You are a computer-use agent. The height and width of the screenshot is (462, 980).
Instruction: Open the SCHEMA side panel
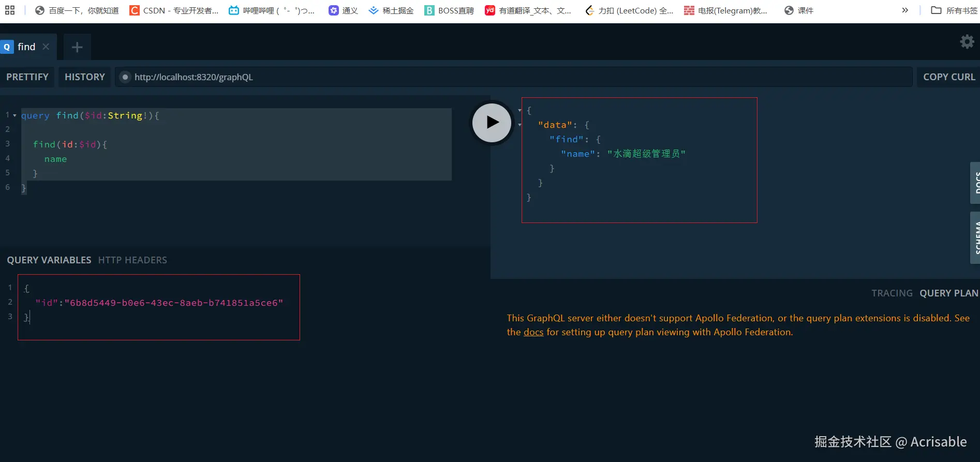(x=975, y=237)
